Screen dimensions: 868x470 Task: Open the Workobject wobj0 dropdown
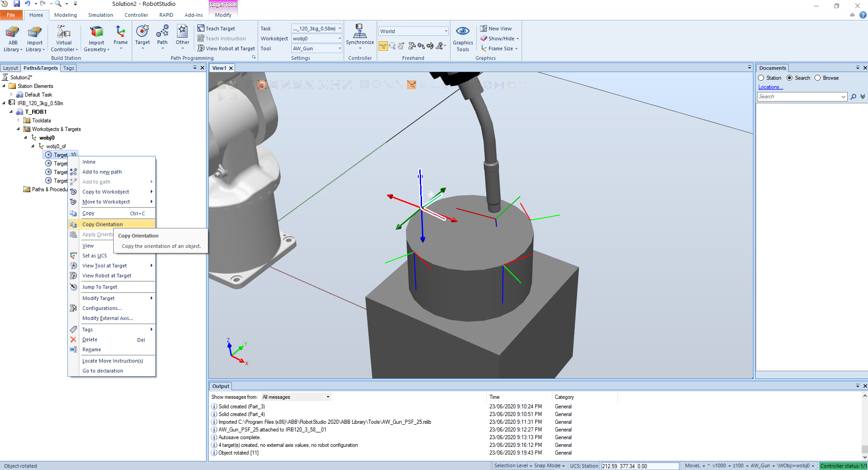(317, 39)
